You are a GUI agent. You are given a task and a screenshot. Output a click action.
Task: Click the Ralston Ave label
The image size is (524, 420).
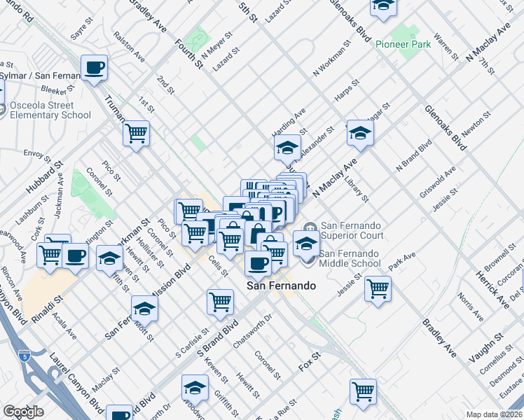coord(129,47)
